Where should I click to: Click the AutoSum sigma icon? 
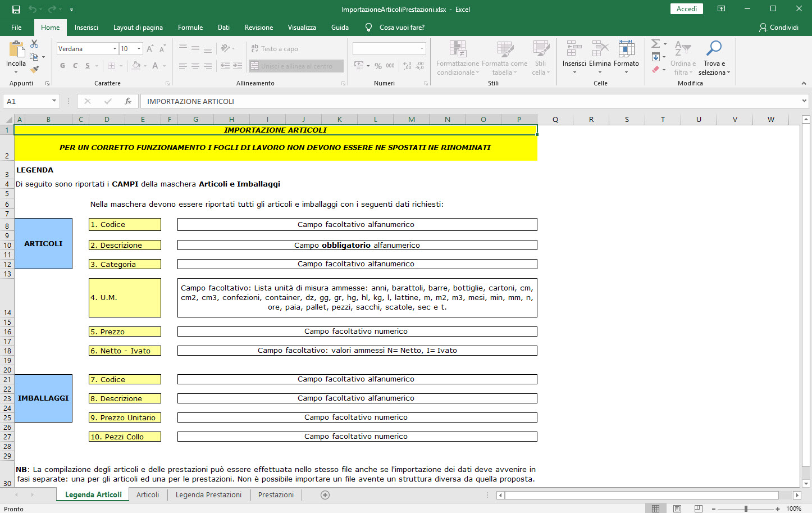tap(655, 44)
